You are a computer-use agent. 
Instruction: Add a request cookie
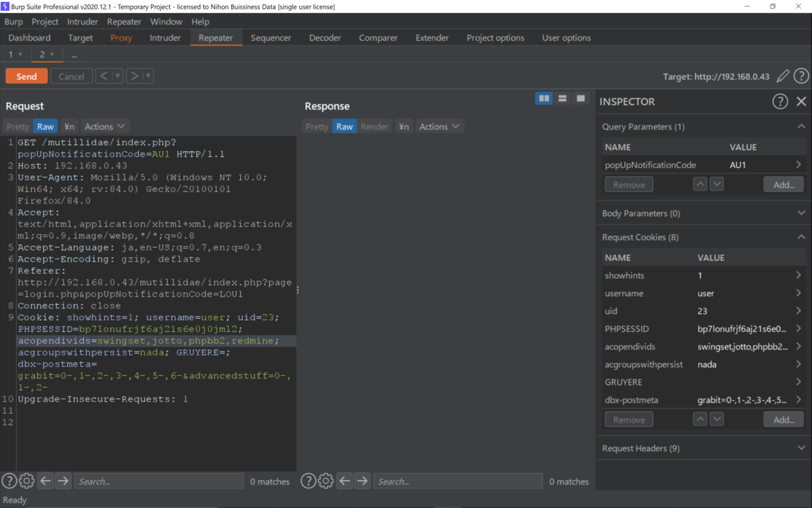[x=784, y=419]
